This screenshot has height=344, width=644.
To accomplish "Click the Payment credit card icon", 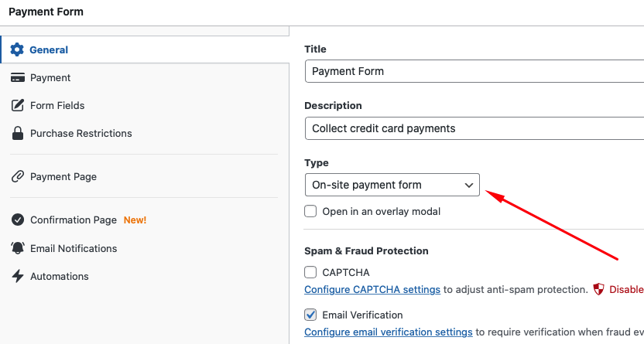I will (17, 77).
